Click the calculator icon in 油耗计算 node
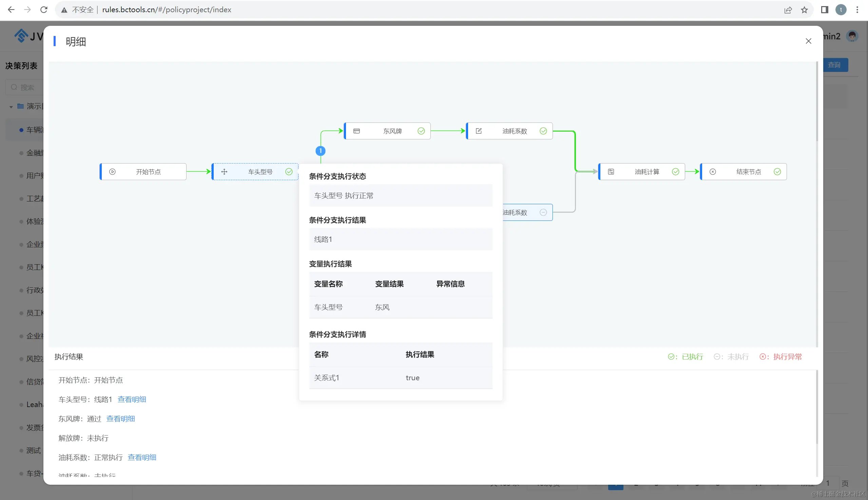The height and width of the screenshot is (500, 868). coord(611,172)
